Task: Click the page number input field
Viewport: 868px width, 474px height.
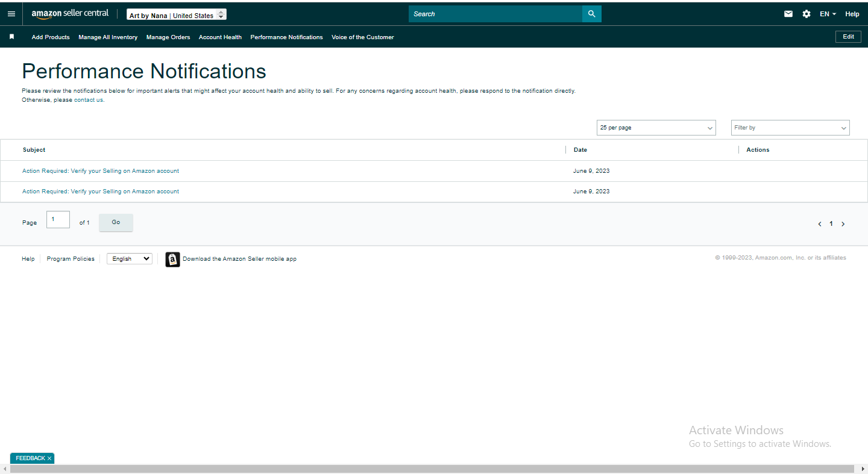Action: (x=58, y=220)
